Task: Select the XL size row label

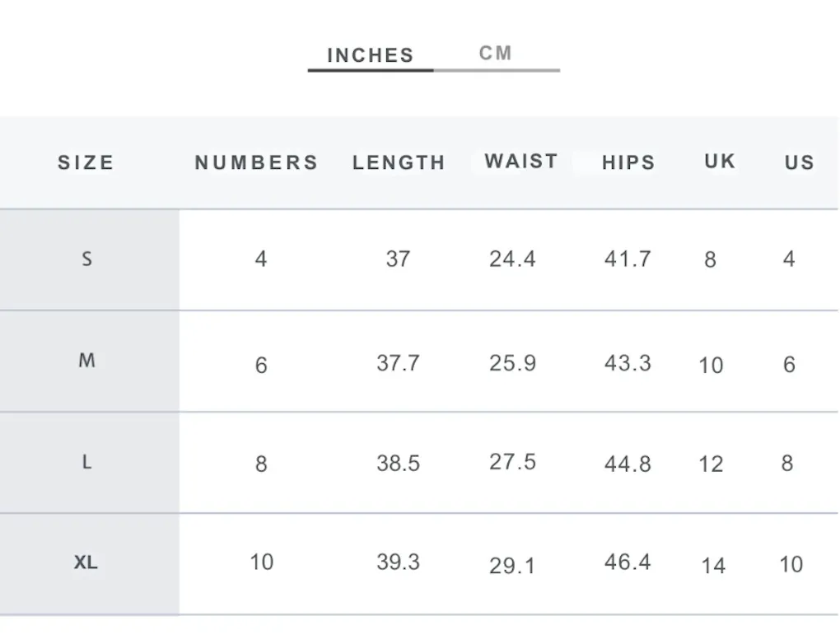Action: point(86,562)
